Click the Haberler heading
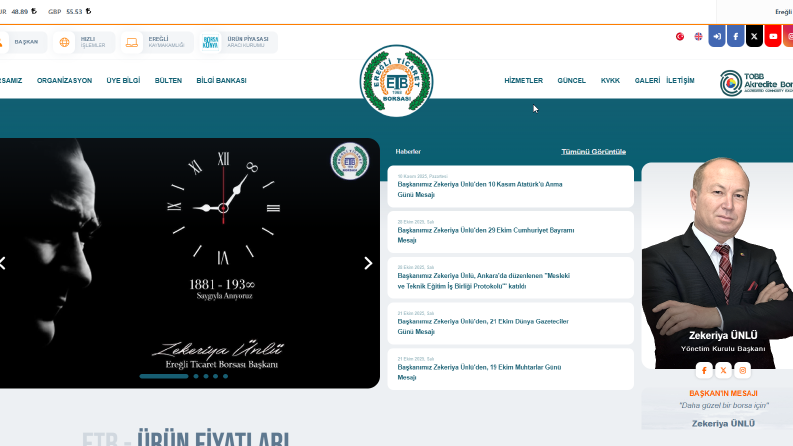The height and width of the screenshot is (446, 793). pyautogui.click(x=408, y=152)
